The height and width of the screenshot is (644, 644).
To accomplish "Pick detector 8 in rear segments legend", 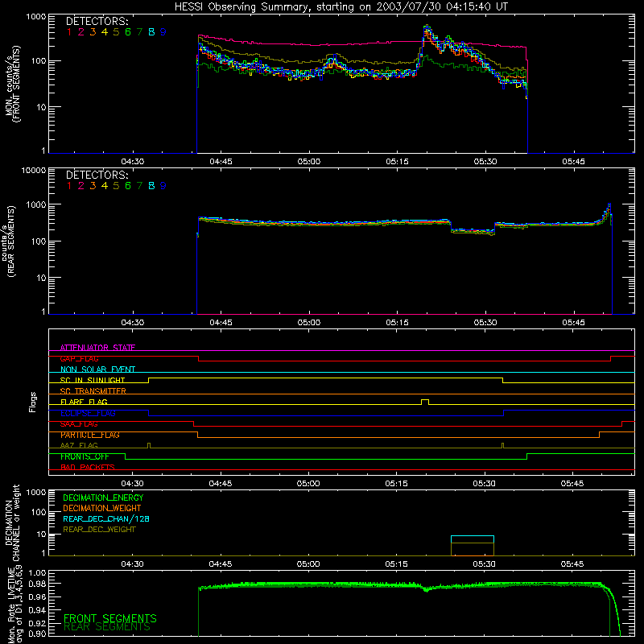I will [x=151, y=186].
